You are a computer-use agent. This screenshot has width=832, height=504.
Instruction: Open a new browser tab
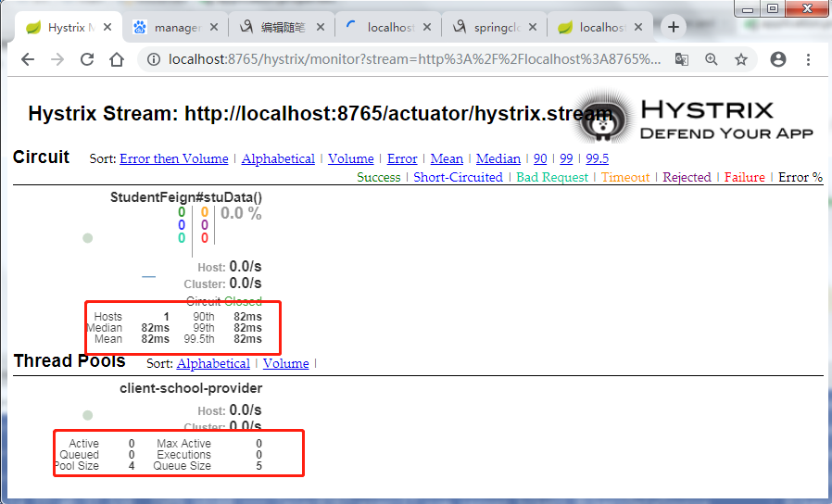pyautogui.click(x=674, y=27)
